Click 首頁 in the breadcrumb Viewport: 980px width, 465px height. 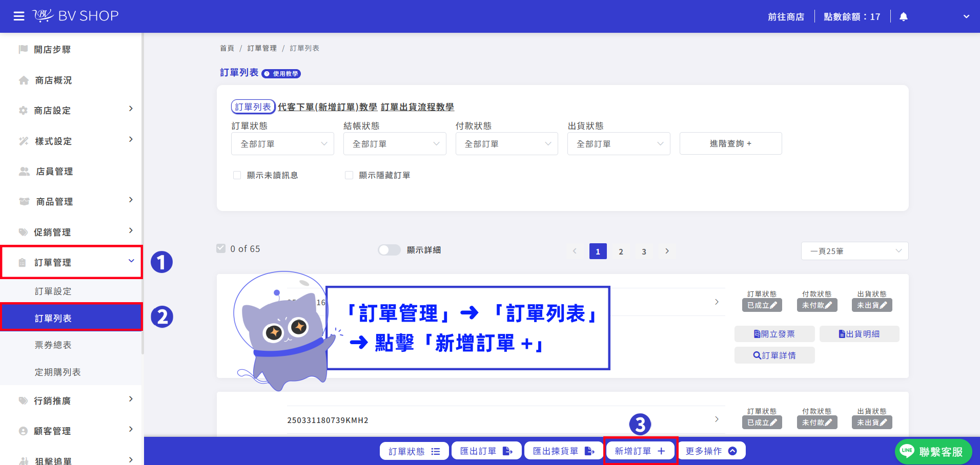[227, 48]
